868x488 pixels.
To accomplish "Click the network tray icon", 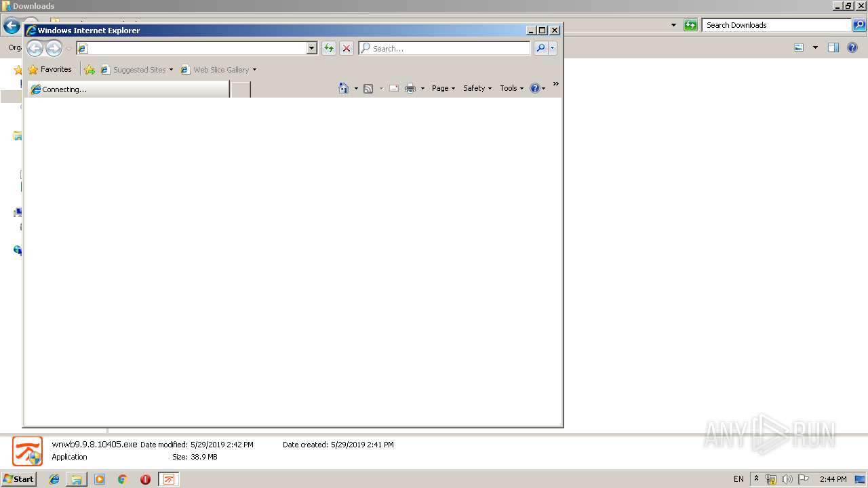I will point(771,479).
